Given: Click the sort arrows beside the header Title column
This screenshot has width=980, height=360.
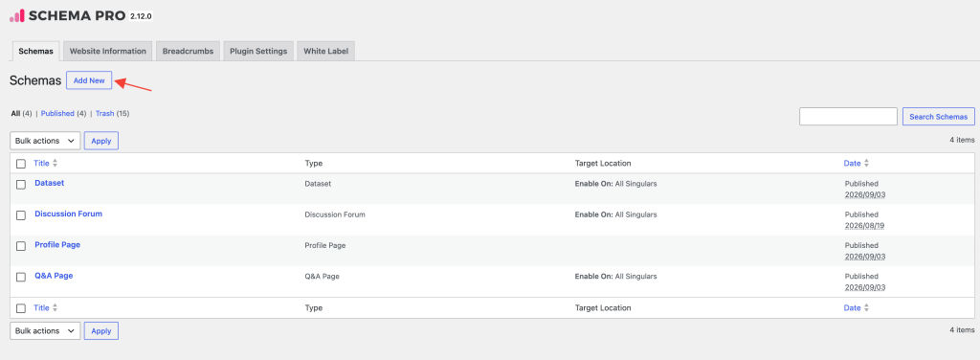Looking at the screenshot, I should (x=55, y=163).
